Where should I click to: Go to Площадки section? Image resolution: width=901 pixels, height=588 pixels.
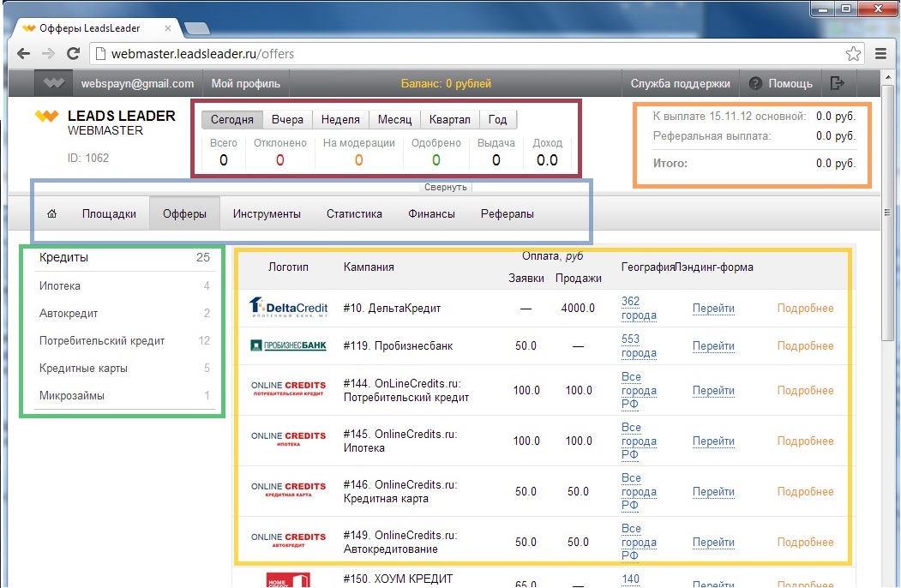pos(109,213)
